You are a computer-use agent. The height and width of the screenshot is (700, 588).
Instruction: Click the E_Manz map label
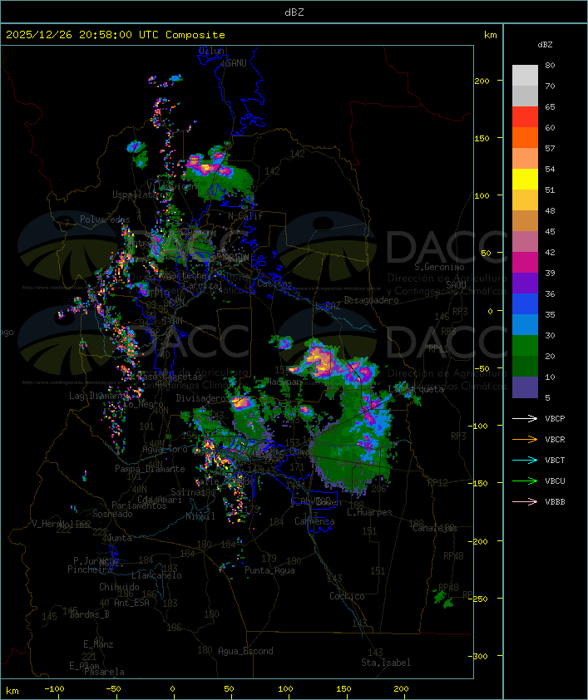click(x=98, y=644)
